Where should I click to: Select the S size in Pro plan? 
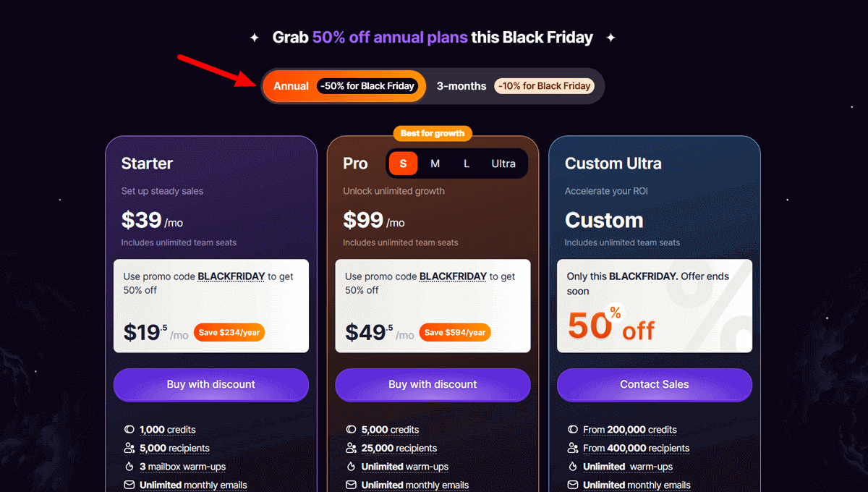pos(403,164)
